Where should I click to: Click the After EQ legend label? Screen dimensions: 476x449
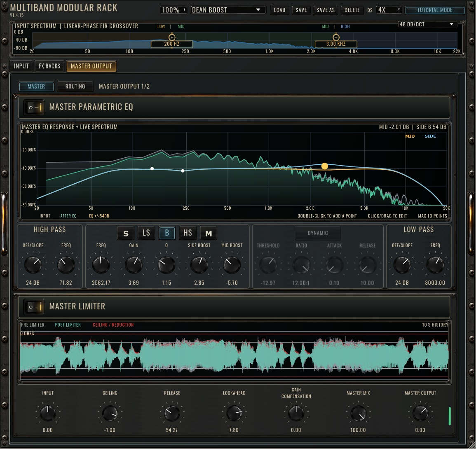(x=68, y=216)
